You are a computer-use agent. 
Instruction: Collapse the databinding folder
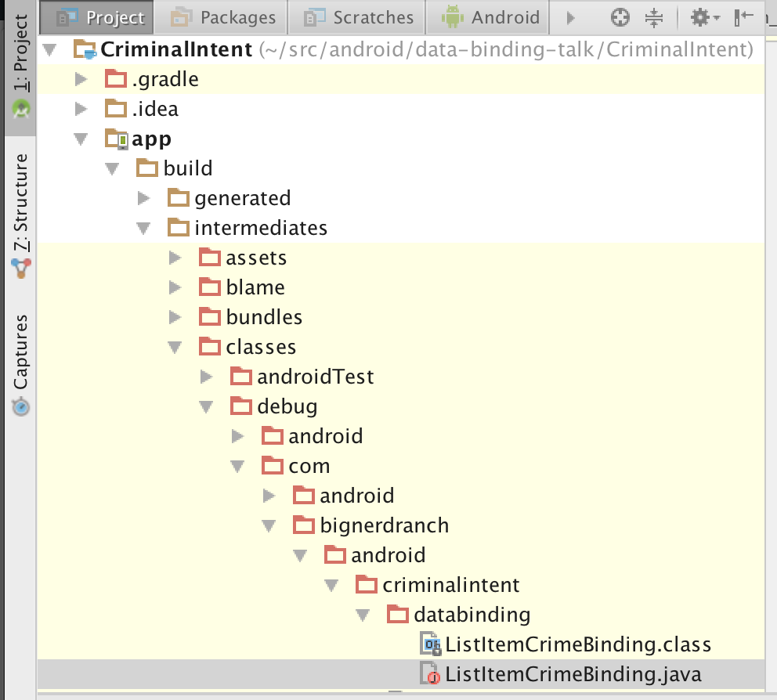362,615
